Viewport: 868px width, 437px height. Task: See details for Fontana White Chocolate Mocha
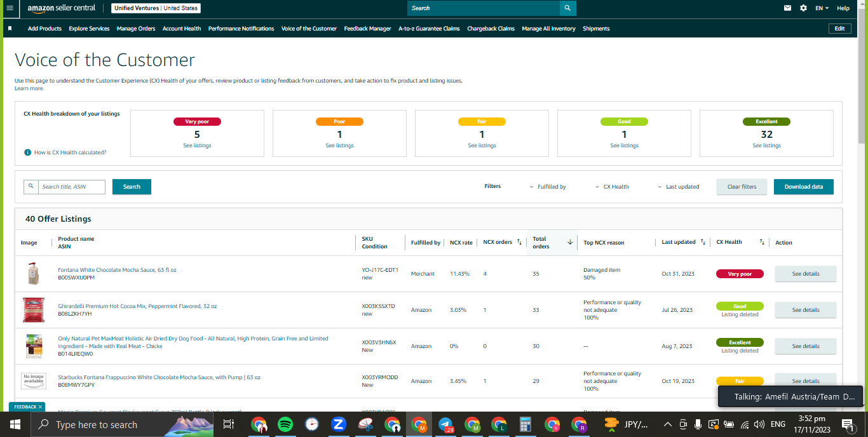point(806,274)
